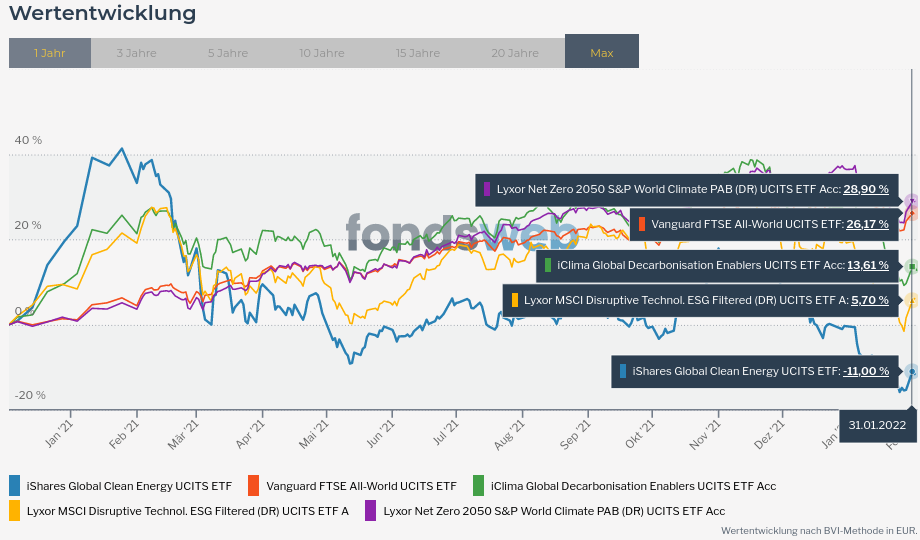
Task: Click the green iClima Decarbonisation legend swatch
Action: pyautogui.click(x=479, y=486)
